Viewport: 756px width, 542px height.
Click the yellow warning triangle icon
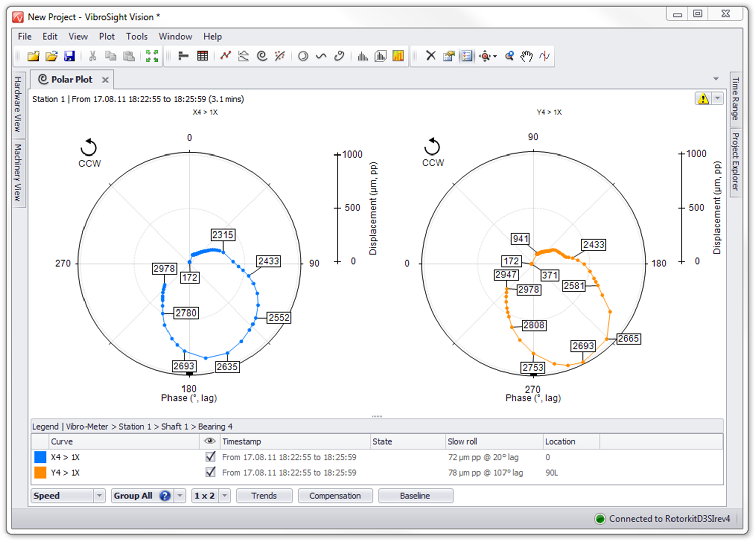point(703,99)
